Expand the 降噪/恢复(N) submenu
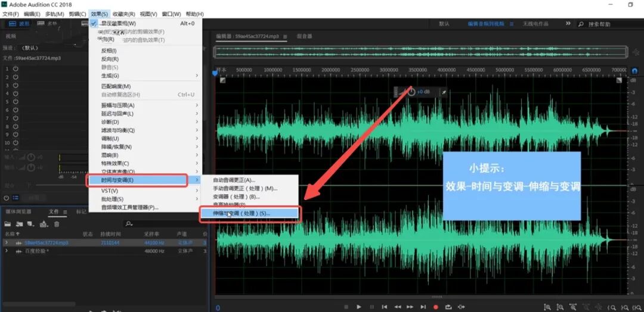This screenshot has height=312, width=644. (146, 147)
